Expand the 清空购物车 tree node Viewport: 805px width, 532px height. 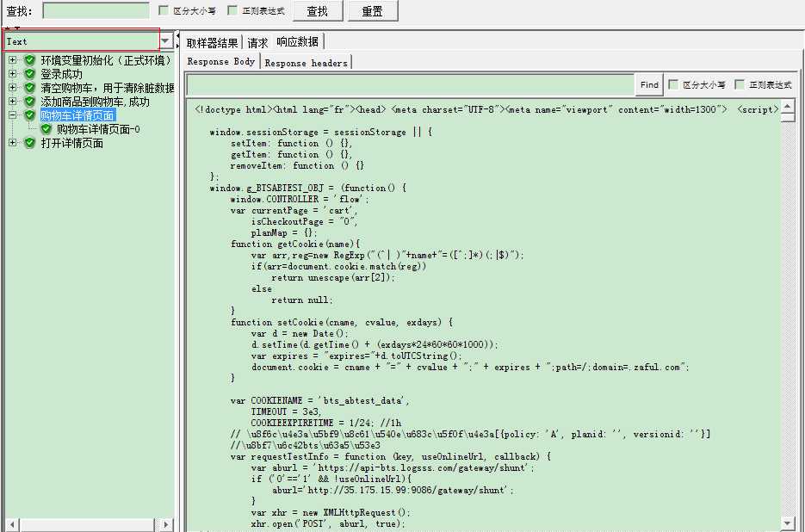(x=12, y=88)
